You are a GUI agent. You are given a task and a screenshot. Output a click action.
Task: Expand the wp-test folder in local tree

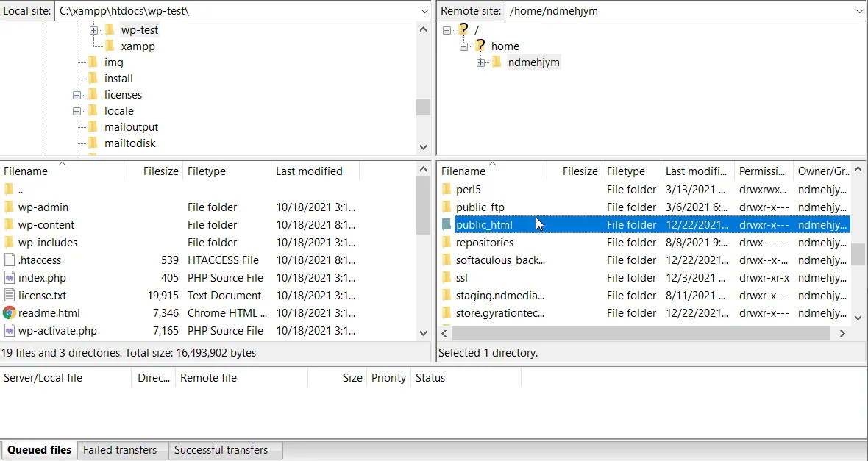click(x=93, y=30)
